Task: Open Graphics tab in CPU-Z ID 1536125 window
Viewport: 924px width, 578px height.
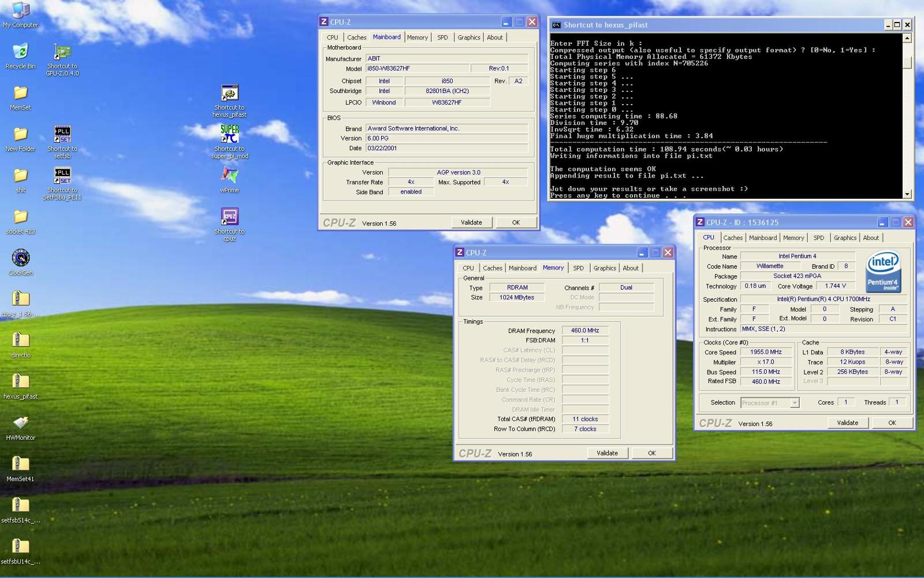Action: point(845,238)
